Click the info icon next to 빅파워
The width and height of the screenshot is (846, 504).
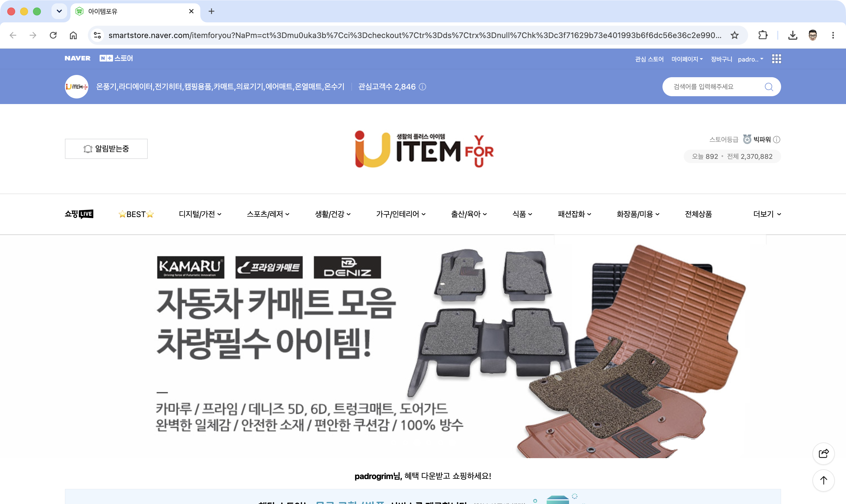tap(777, 140)
